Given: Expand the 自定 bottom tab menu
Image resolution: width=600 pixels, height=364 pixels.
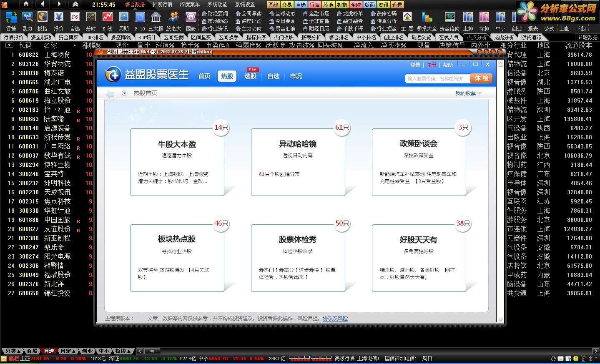Looking at the screenshot, I should (x=68, y=351).
